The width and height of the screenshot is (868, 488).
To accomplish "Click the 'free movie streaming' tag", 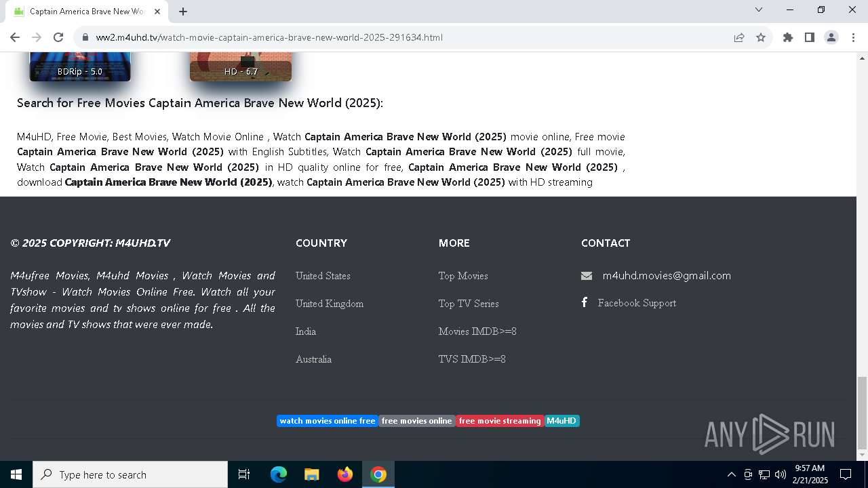I will [x=500, y=421].
